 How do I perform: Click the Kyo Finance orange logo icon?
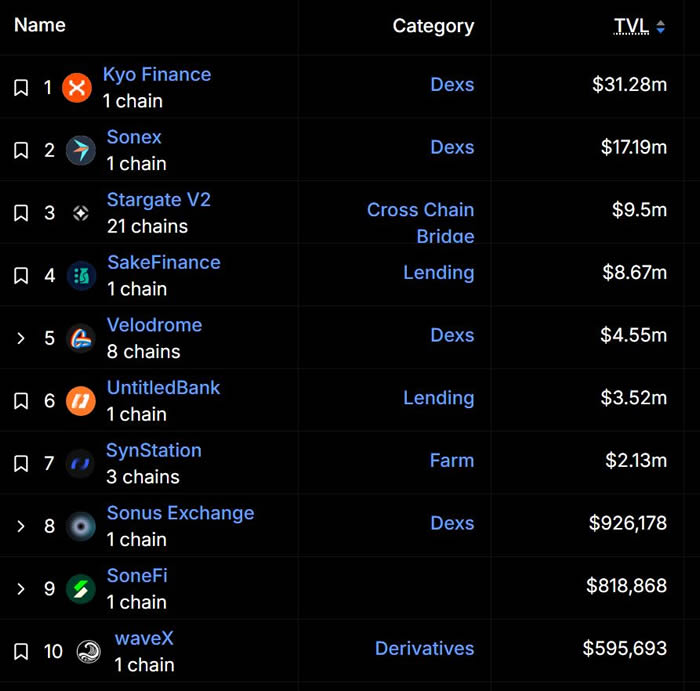(x=77, y=88)
